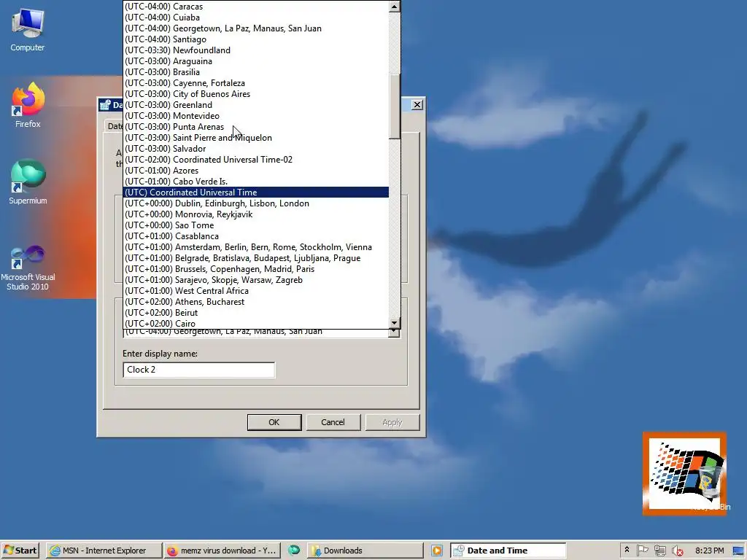747x560 pixels.
Task: Pick City of Buenos Aires
Action: click(x=256, y=94)
